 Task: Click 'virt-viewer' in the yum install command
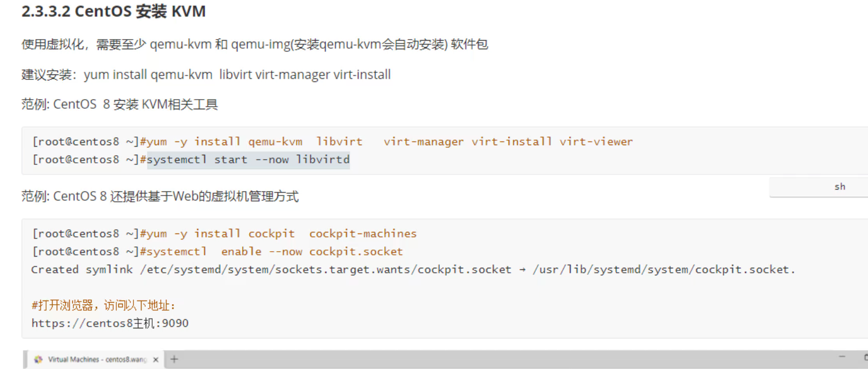[x=596, y=142]
